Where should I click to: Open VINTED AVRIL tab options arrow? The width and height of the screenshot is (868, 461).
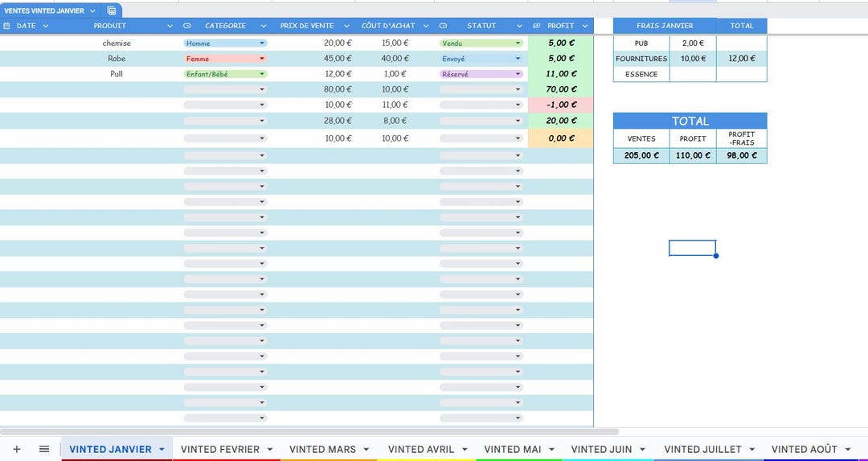click(x=465, y=450)
